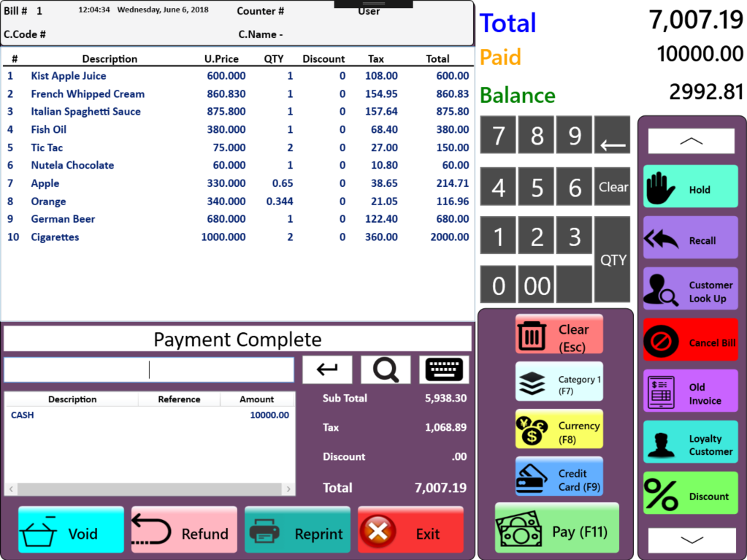747x560 pixels.
Task: Click the Amount column header
Action: (x=257, y=399)
